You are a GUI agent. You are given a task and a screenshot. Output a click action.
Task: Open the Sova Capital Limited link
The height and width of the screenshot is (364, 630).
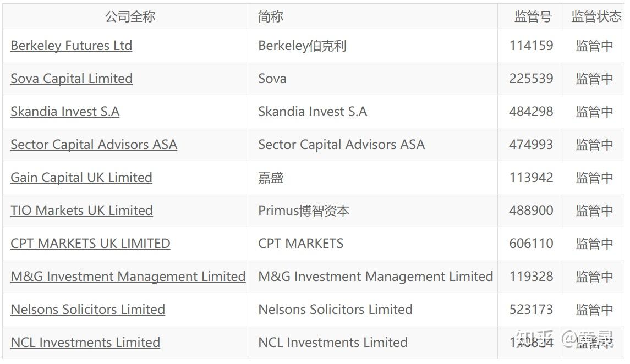tap(72, 79)
